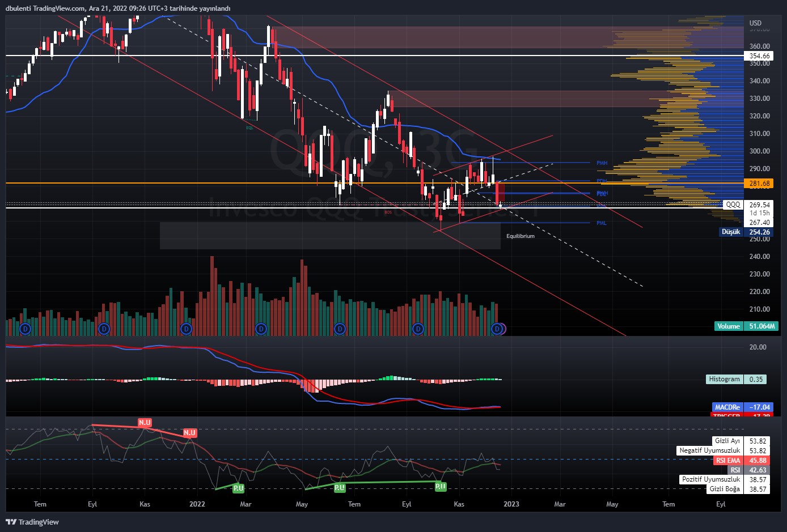
Task: Click the dbulenti author name in the header
Action: 19,8
